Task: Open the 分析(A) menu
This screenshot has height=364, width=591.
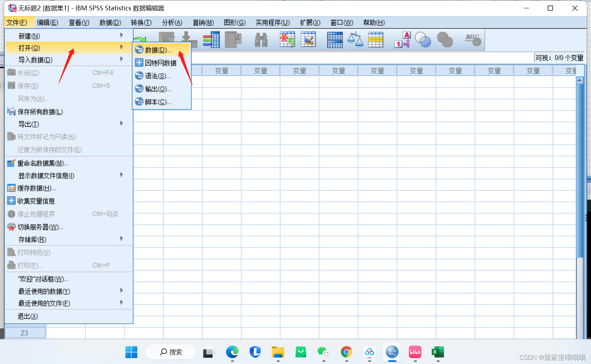Action: point(172,22)
